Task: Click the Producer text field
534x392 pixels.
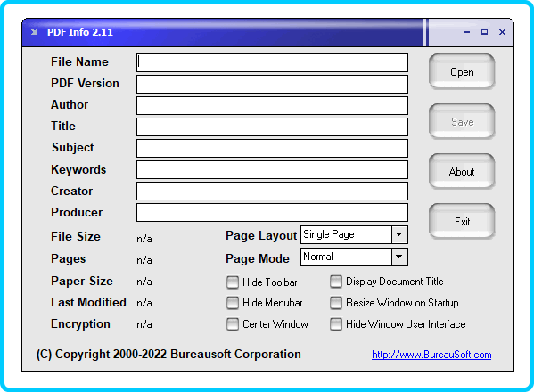Action: coord(272,213)
